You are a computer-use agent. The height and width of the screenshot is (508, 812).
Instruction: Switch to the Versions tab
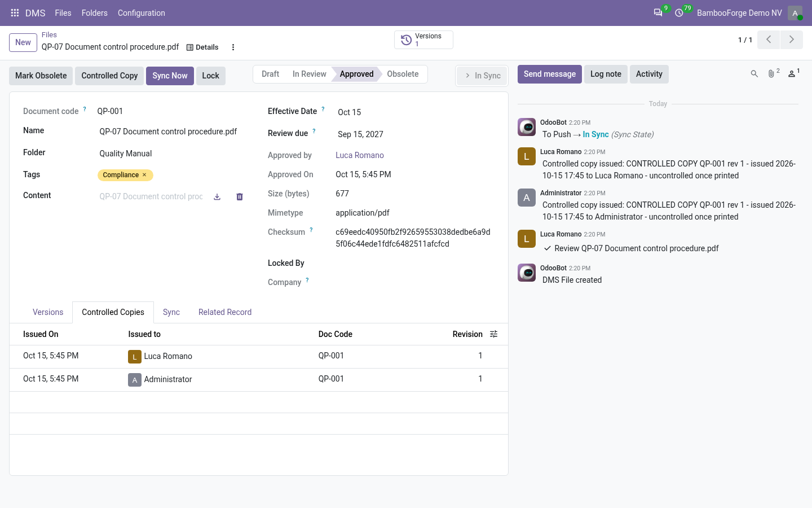[48, 312]
